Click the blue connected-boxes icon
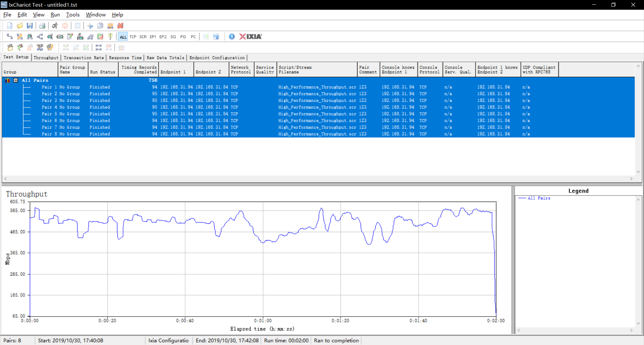Image resolution: width=644 pixels, height=345 pixels. pos(98,47)
